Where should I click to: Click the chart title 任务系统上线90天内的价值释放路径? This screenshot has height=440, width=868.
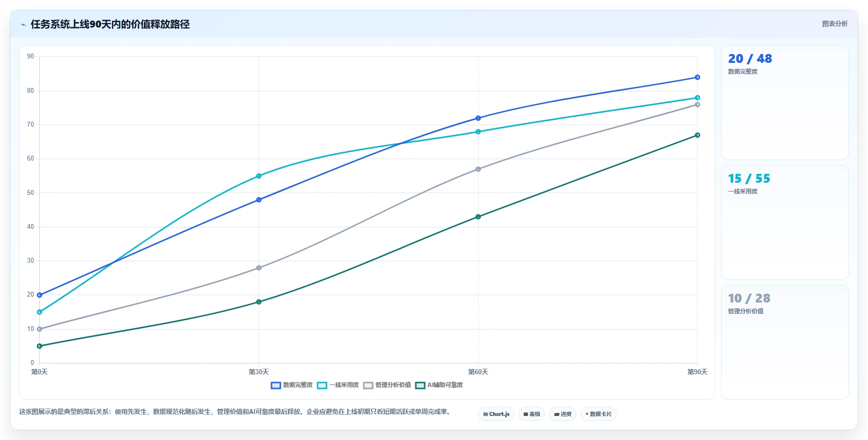[x=110, y=24]
